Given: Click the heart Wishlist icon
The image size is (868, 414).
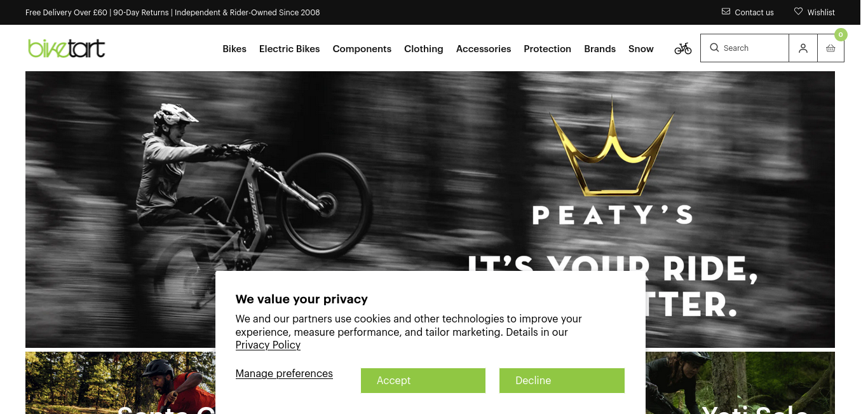Looking at the screenshot, I should point(798,11).
